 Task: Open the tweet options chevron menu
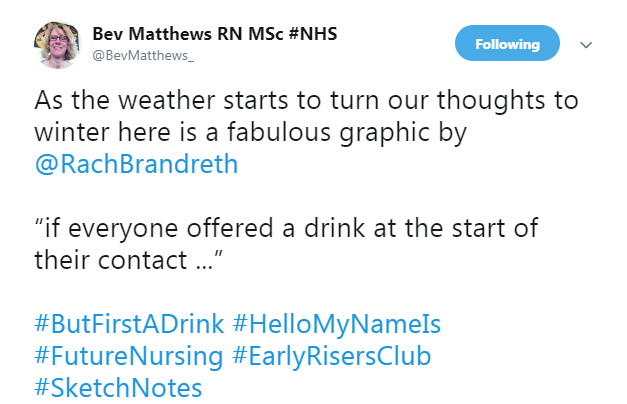tap(587, 45)
